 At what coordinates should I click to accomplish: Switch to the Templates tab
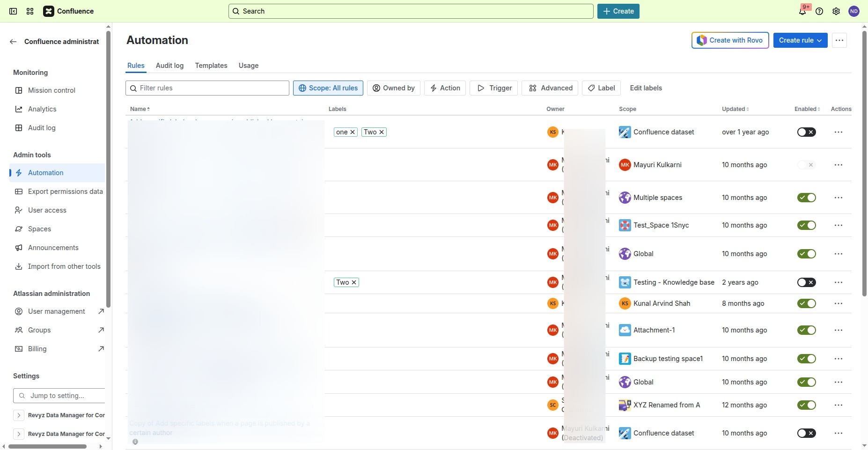[211, 66]
